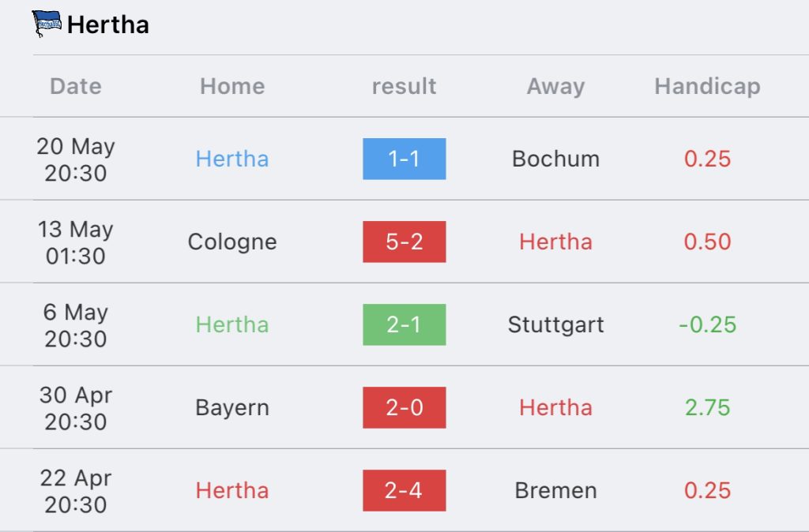Select the result column header
The height and width of the screenshot is (532, 809).
pos(404,86)
